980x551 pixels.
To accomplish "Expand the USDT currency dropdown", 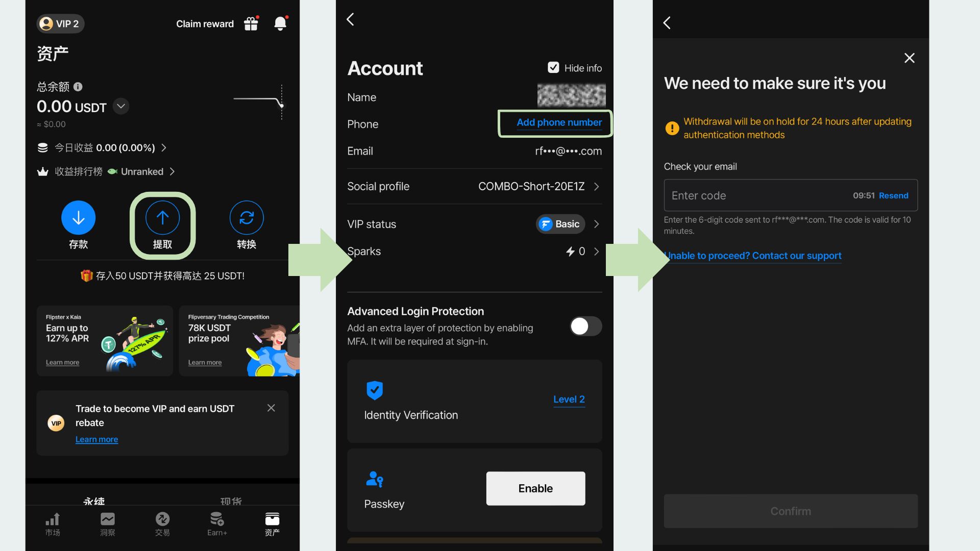I will 121,107.
